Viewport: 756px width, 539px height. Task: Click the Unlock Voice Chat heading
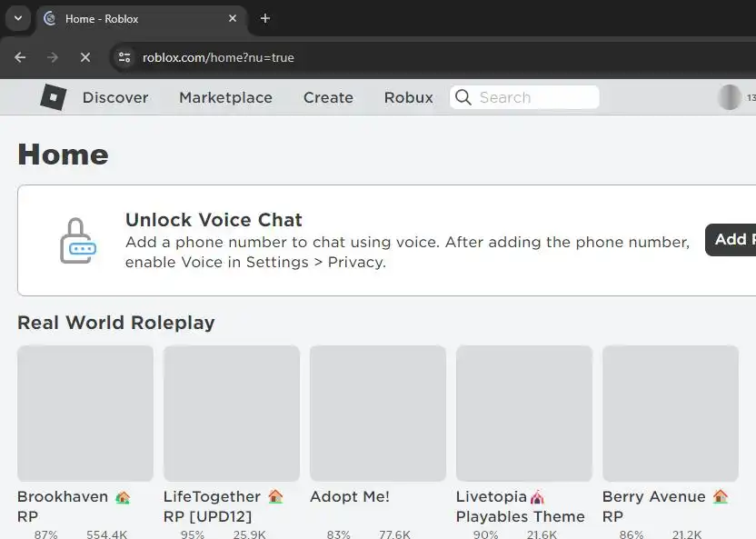point(214,220)
